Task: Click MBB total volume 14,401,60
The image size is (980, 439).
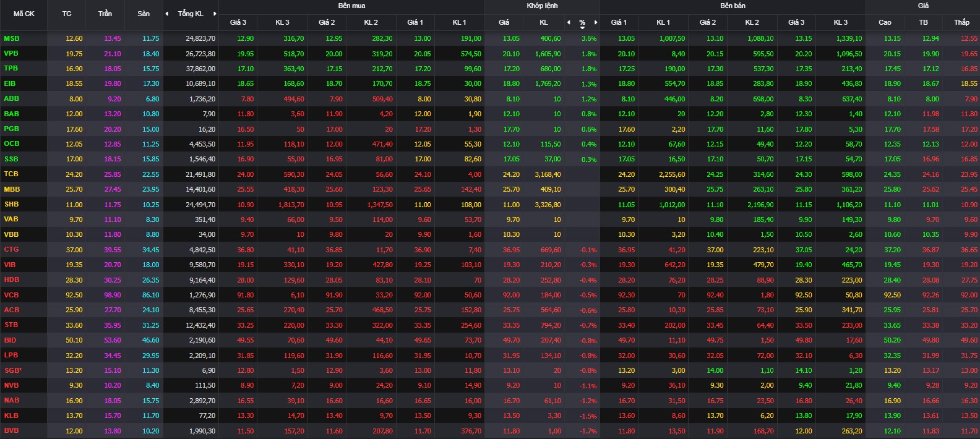Action: point(200,189)
